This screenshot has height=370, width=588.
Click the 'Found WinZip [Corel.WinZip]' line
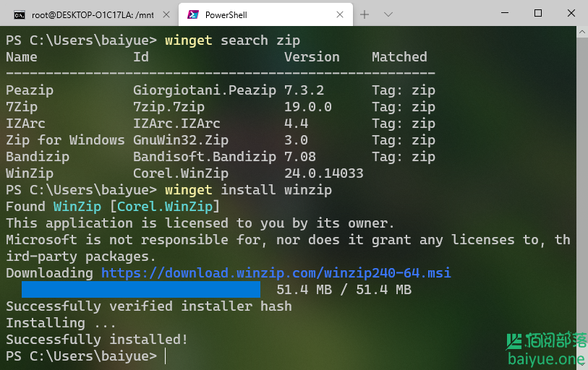point(113,207)
